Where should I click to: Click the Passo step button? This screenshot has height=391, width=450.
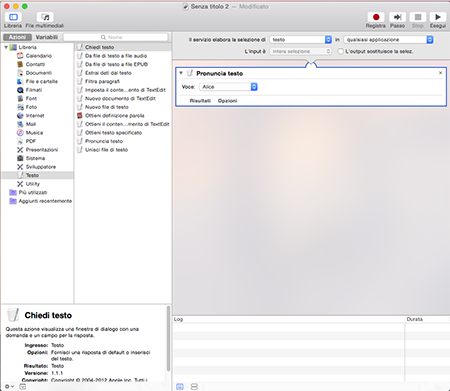[397, 17]
